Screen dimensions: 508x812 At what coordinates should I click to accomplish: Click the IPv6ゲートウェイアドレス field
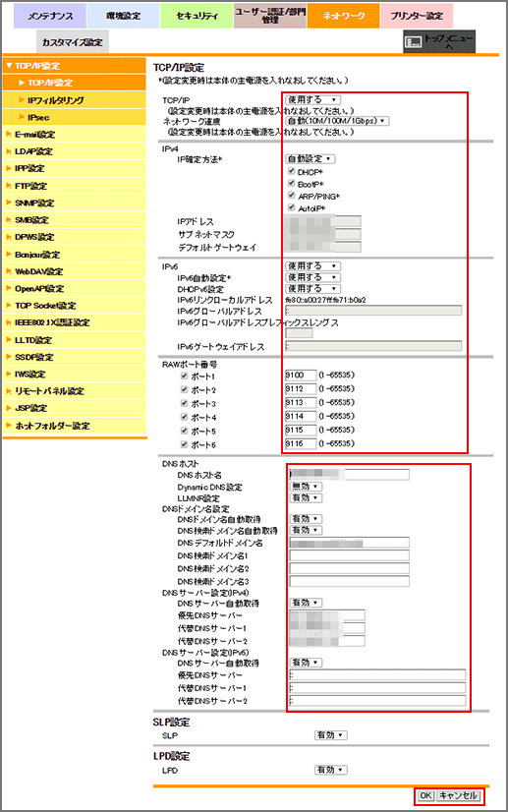click(x=373, y=346)
